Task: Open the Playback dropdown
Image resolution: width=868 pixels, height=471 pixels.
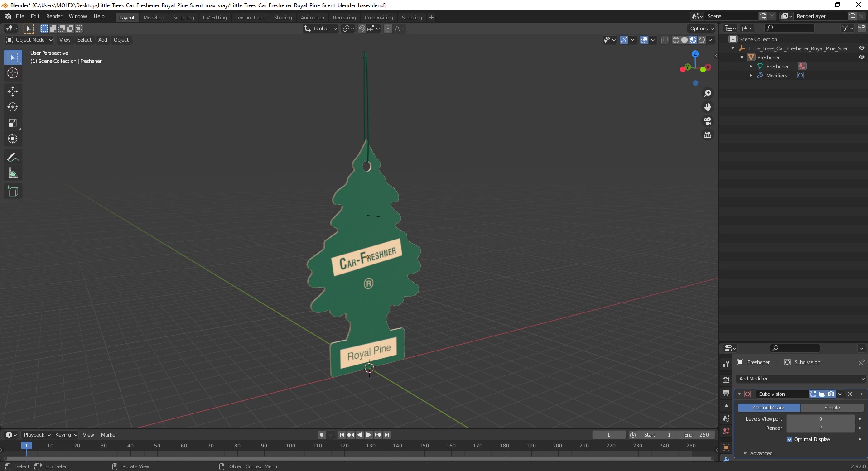Action: point(37,435)
